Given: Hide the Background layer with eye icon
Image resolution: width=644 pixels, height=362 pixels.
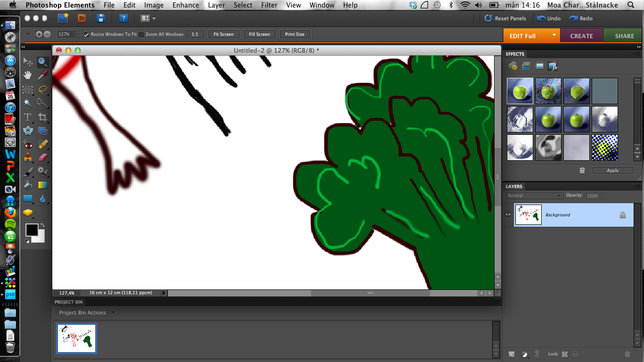Looking at the screenshot, I should click(508, 214).
